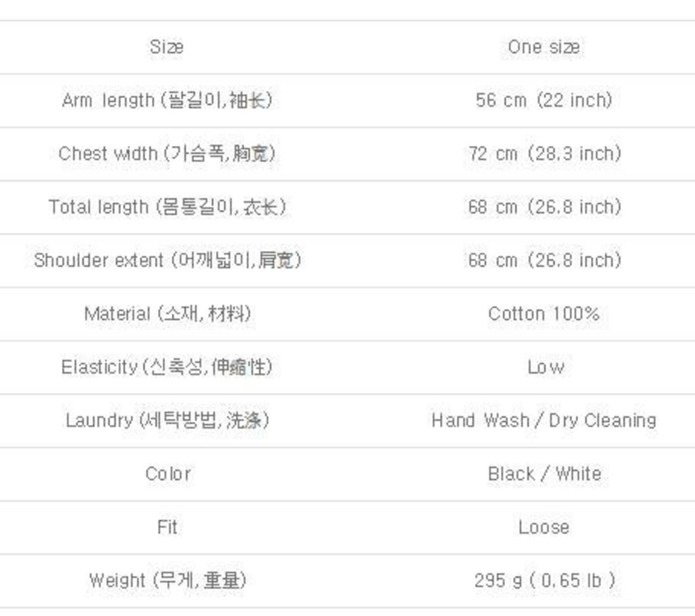695x616 pixels.
Task: Select the "Hand Wash / Dry Cleaning" text
Action: point(544,420)
